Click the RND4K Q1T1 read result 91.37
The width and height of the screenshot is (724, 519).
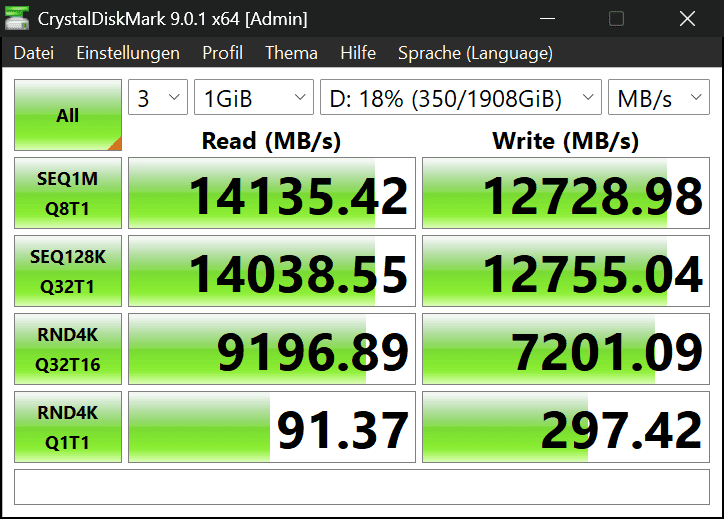272,427
